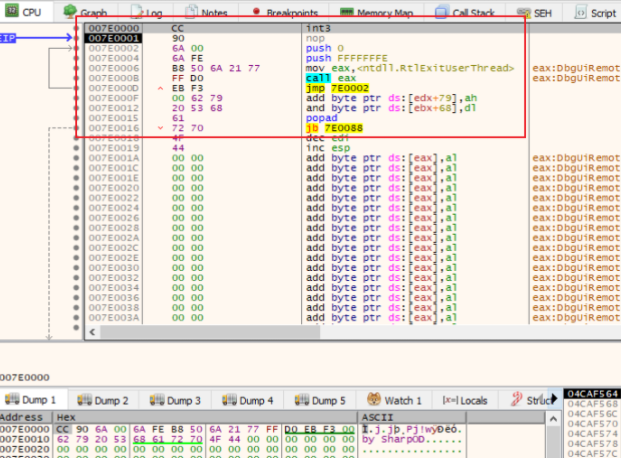Switch to the SEH tab
621x458 pixels.
pos(535,12)
